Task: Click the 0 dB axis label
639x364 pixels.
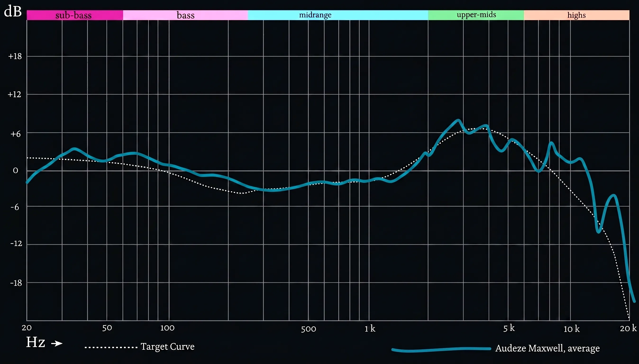Action: tap(15, 170)
